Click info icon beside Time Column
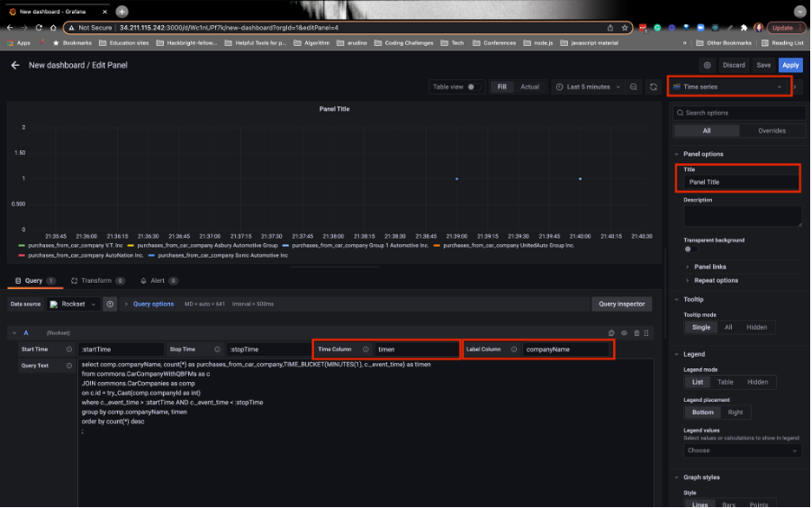 coord(365,349)
